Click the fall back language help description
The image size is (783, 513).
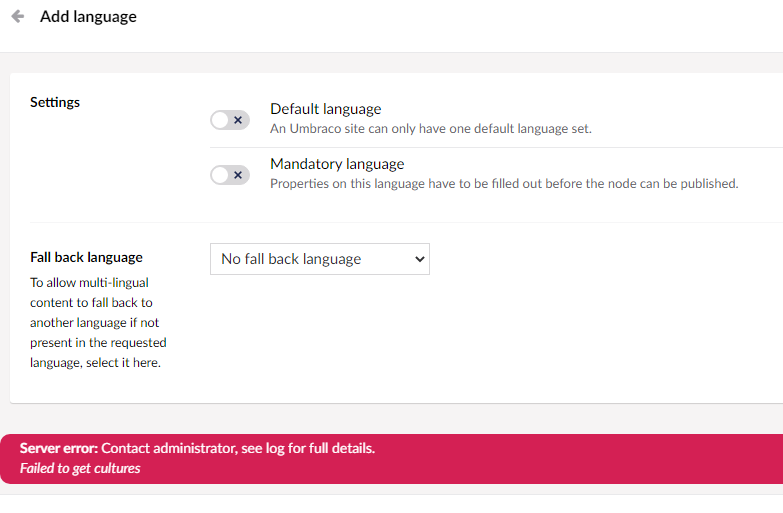tap(98, 323)
